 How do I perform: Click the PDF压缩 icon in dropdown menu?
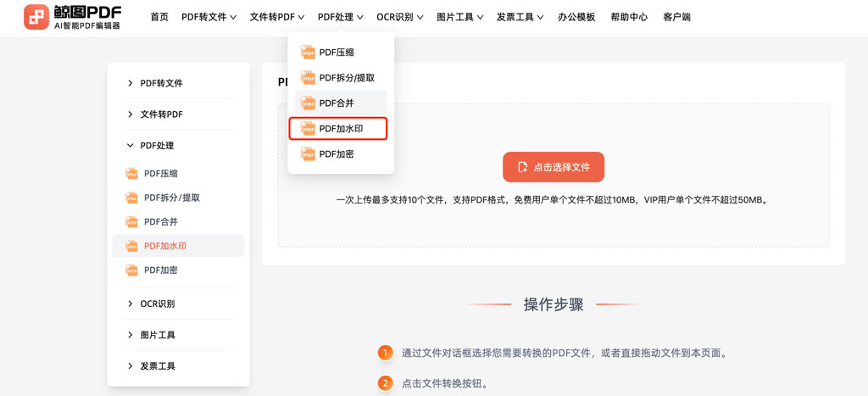pyautogui.click(x=308, y=53)
